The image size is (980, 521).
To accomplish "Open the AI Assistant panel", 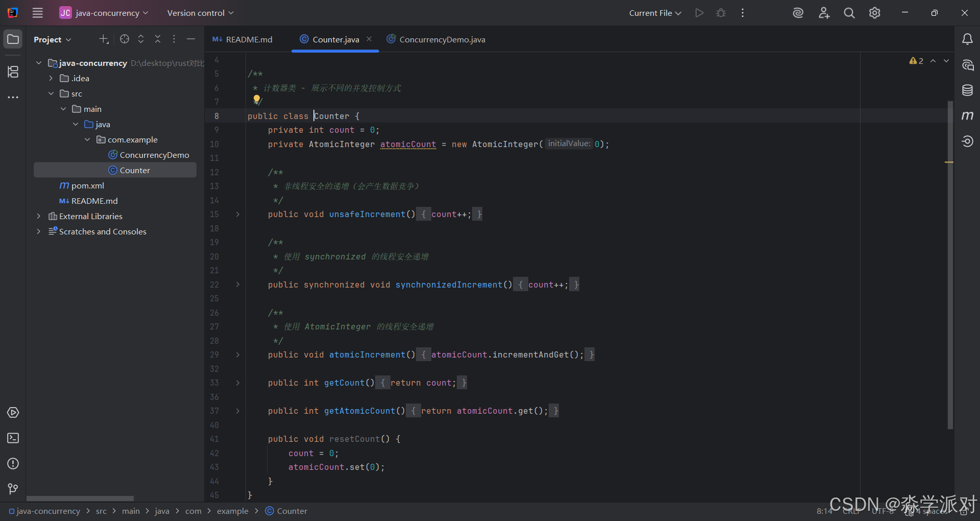I will [x=968, y=65].
